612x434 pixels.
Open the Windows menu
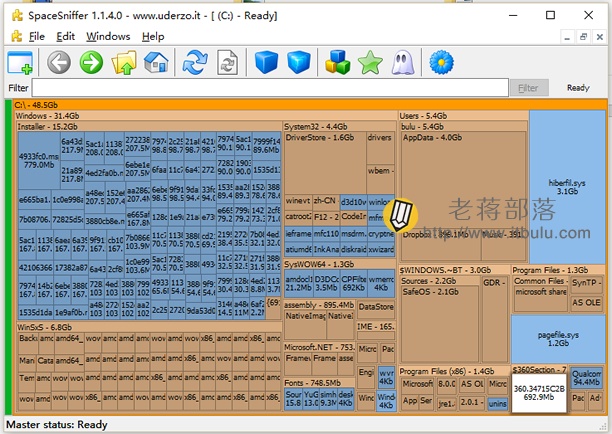click(x=108, y=37)
